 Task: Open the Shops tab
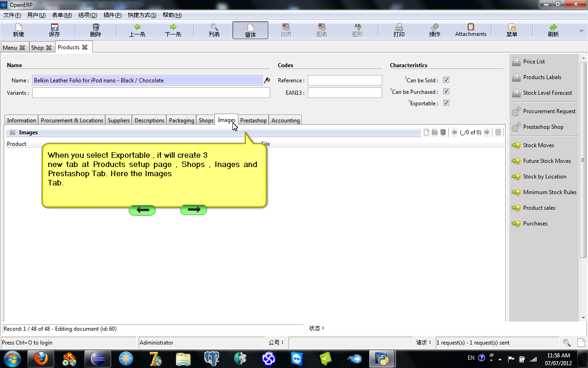206,121
